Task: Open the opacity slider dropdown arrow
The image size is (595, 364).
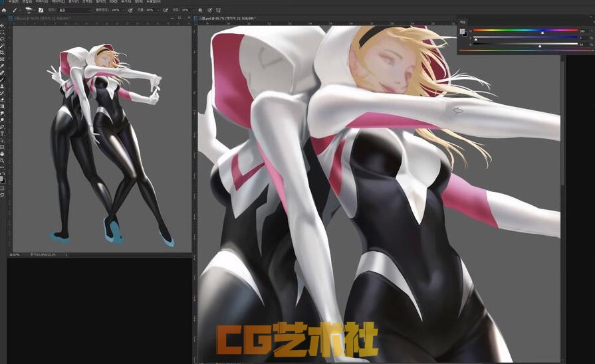Action: (124, 10)
